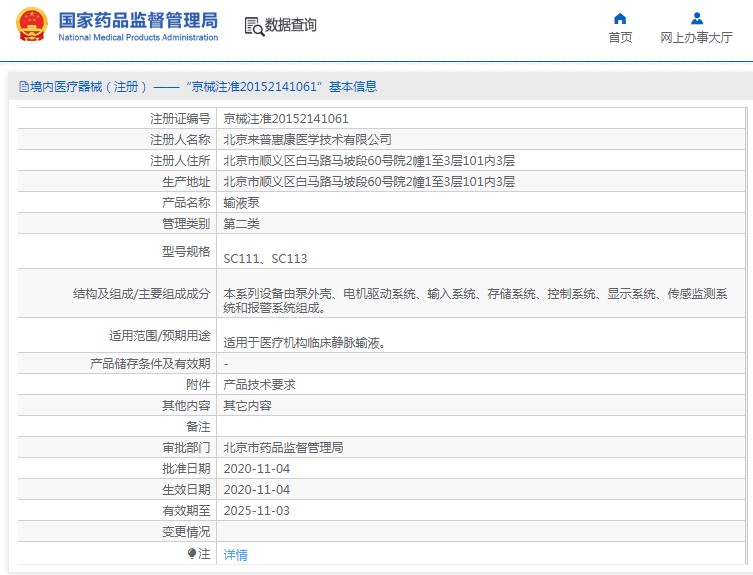Screen dimensions: 753x575
Task: Click approval date 2020-11-04 beside 批准日期
Action: pyautogui.click(x=256, y=469)
